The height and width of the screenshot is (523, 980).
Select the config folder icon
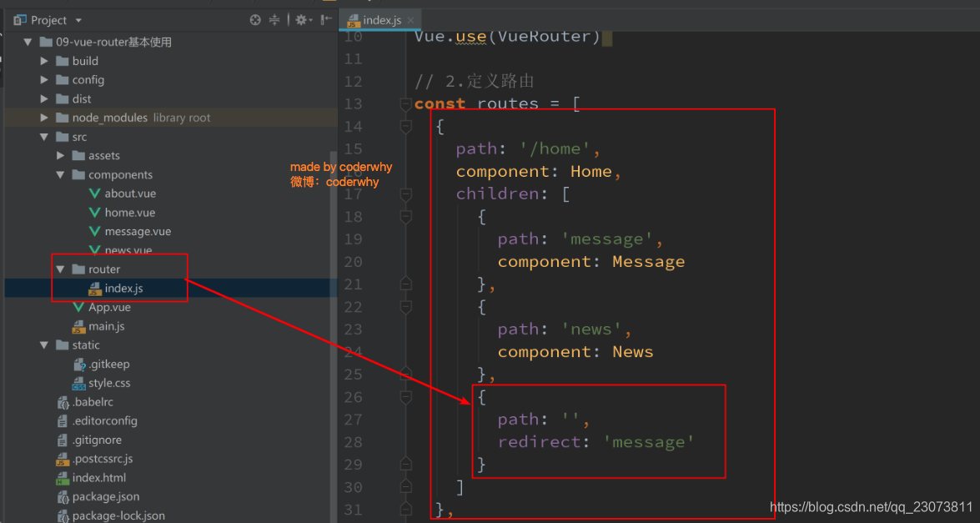click(62, 80)
